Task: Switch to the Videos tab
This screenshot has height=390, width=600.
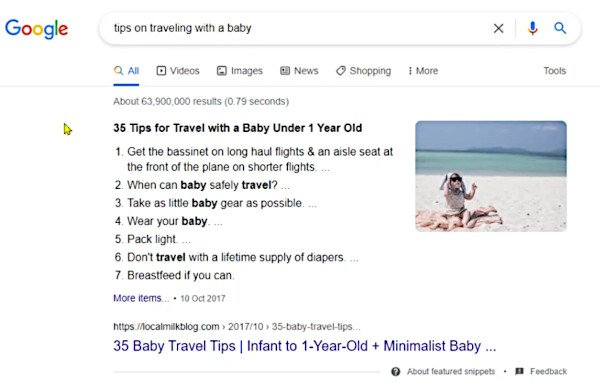Action: tap(178, 71)
